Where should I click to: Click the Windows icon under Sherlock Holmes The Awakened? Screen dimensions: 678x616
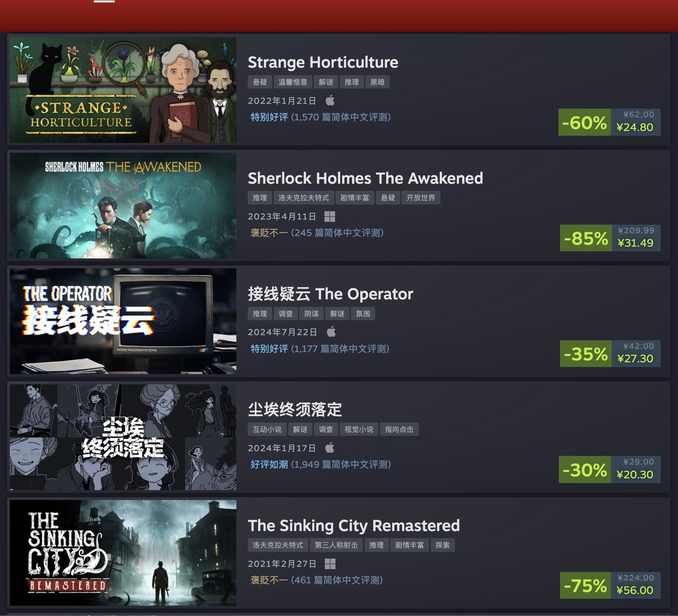tap(330, 216)
